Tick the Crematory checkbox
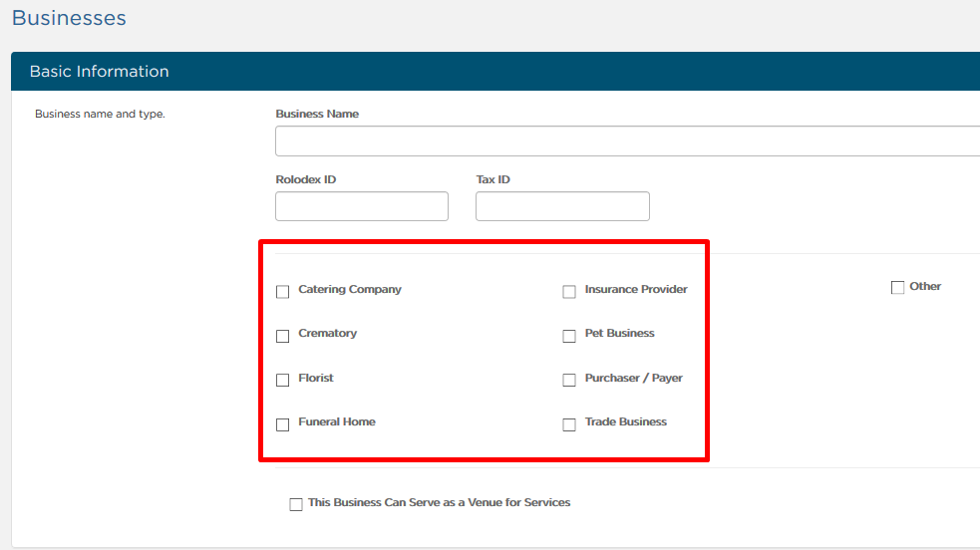This screenshot has height=550, width=980. [x=282, y=336]
